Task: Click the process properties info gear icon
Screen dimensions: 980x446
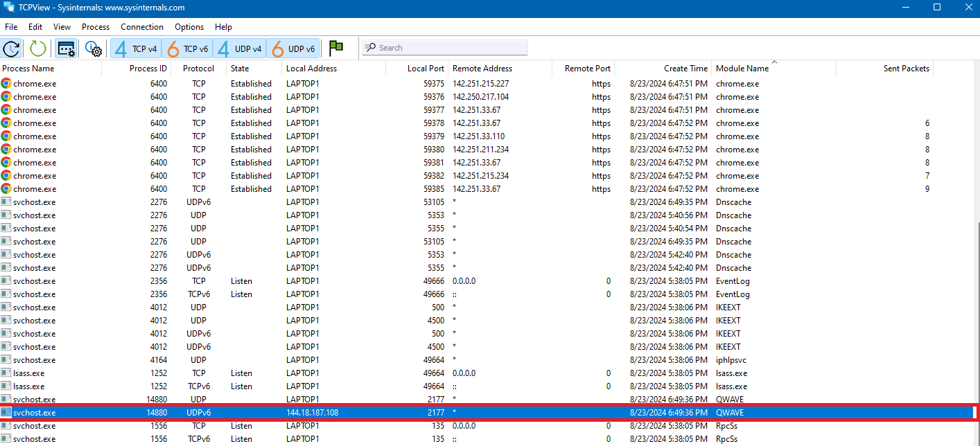Action: [94, 48]
